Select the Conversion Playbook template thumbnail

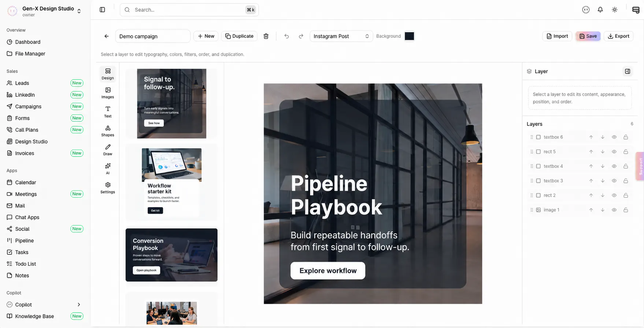coord(171,255)
